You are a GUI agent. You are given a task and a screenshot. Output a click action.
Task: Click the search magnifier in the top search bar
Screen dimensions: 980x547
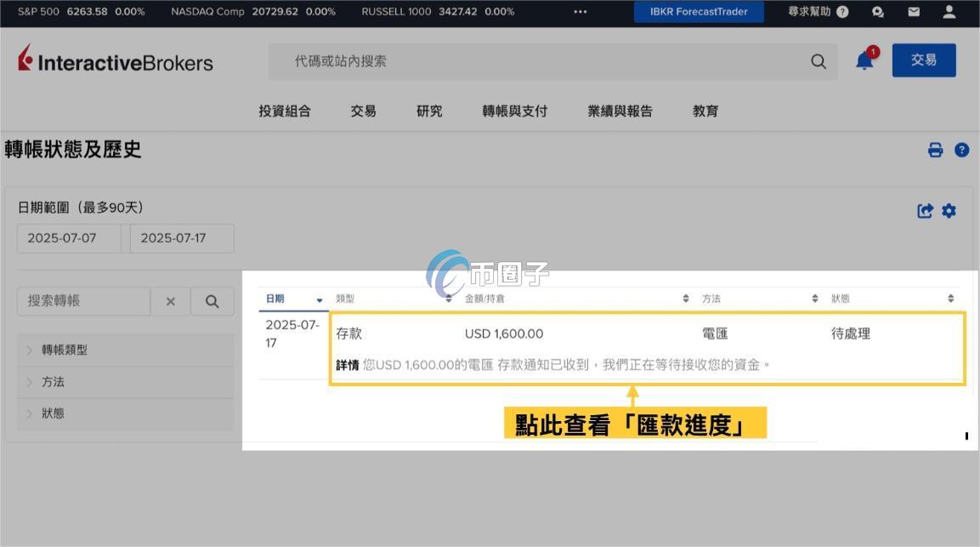click(x=818, y=61)
